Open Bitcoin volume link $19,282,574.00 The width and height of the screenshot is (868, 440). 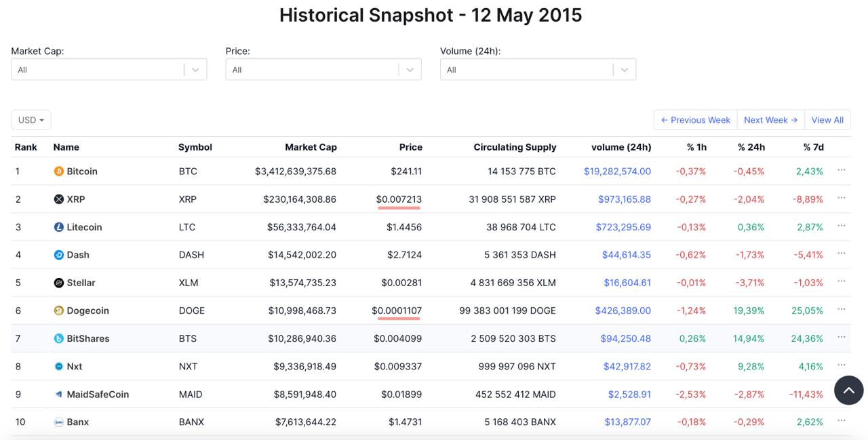(617, 172)
